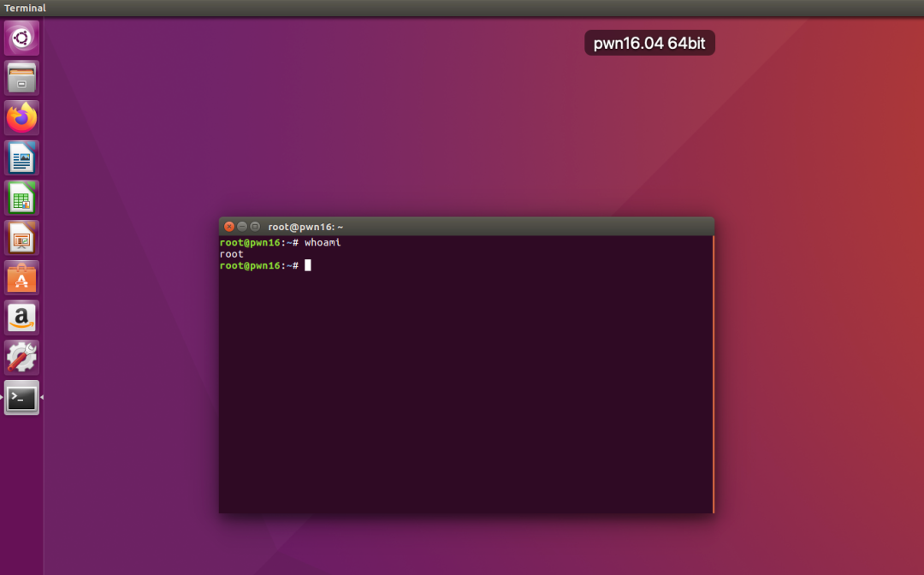Open LibreOffice Impress
The width and height of the screenshot is (924, 575).
tap(21, 237)
